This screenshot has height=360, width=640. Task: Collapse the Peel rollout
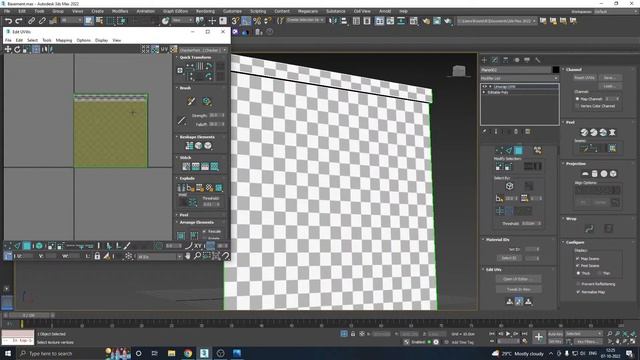(563, 122)
